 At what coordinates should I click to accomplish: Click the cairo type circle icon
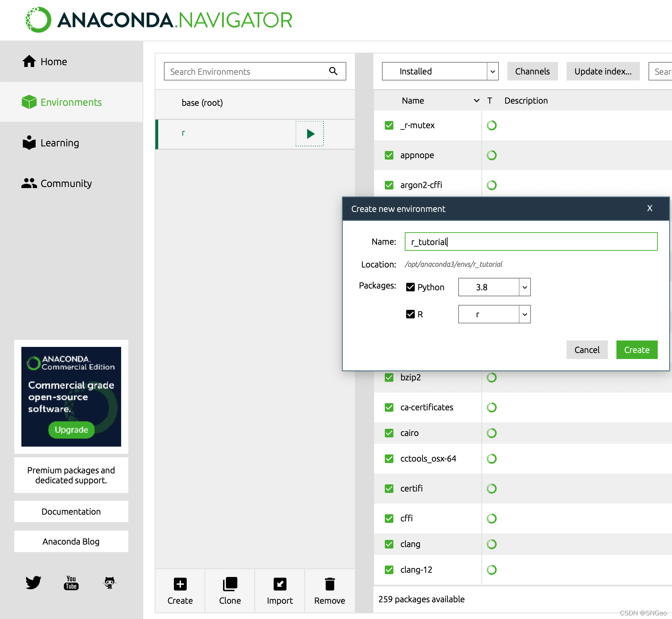pos(492,433)
